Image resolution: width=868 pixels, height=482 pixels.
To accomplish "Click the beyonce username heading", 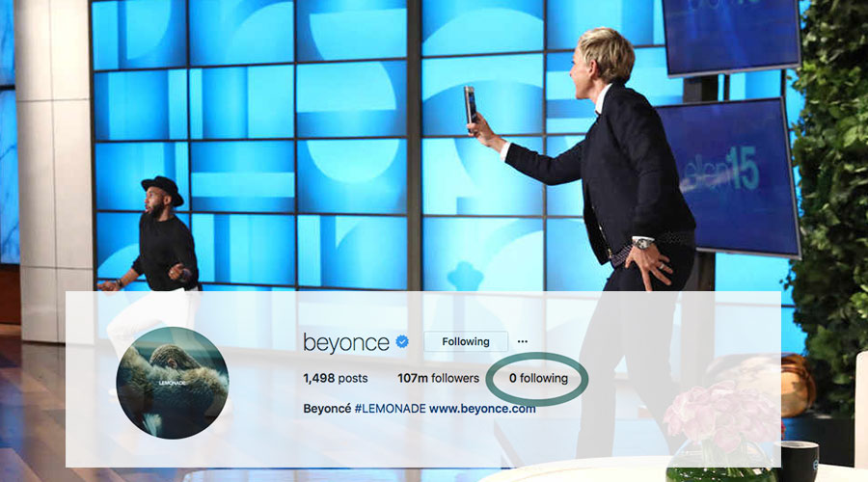I will pyautogui.click(x=346, y=343).
